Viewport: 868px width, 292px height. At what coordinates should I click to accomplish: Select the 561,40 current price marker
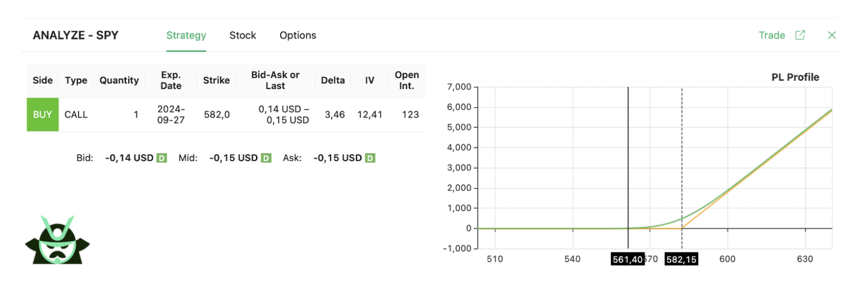[x=627, y=259]
